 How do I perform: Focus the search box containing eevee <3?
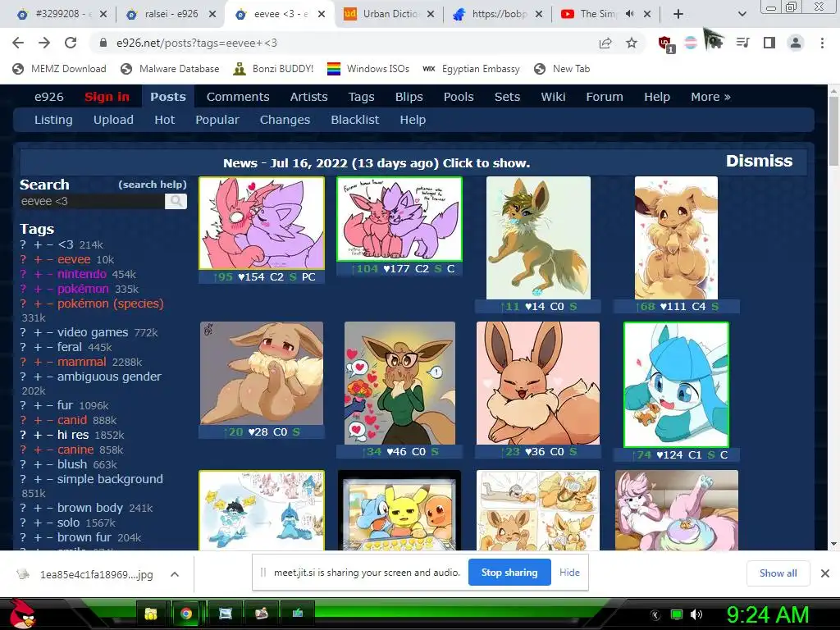(x=92, y=202)
